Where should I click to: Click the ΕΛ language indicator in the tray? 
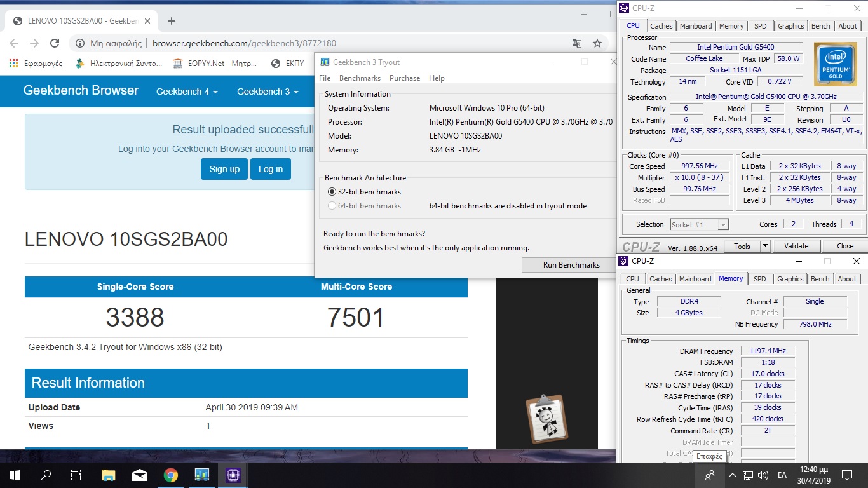click(782, 475)
